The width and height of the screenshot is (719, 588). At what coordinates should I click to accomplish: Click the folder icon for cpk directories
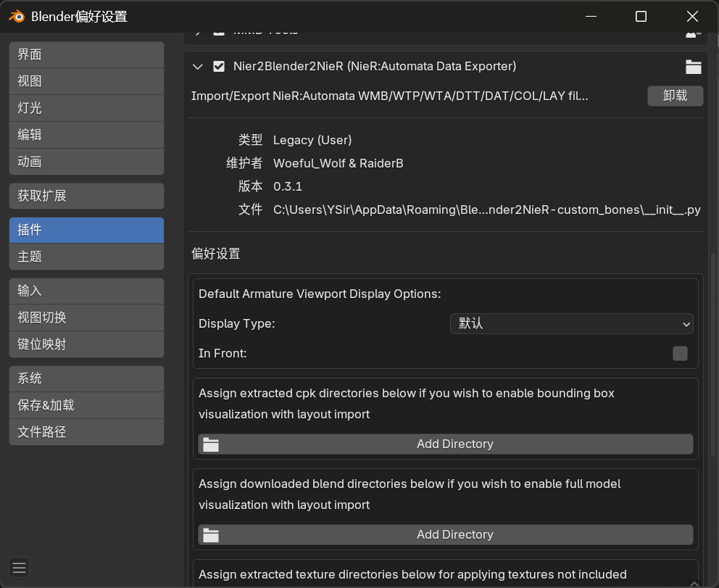coord(211,444)
